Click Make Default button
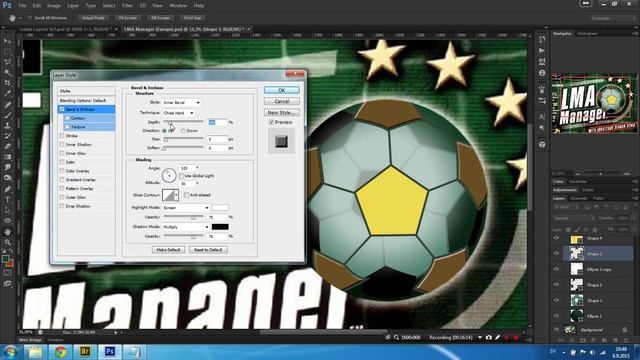 pyautogui.click(x=169, y=250)
